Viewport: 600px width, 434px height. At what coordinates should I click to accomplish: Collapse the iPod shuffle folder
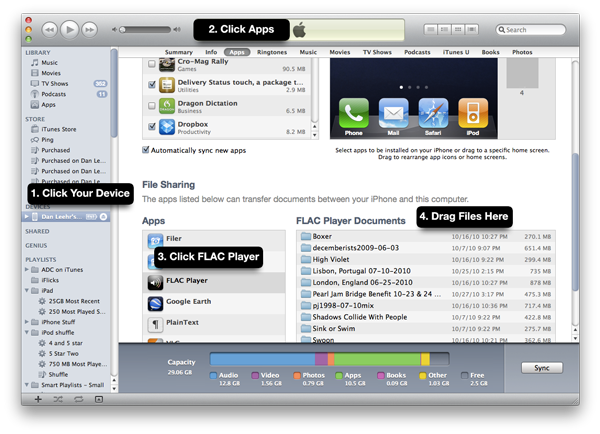point(26,332)
